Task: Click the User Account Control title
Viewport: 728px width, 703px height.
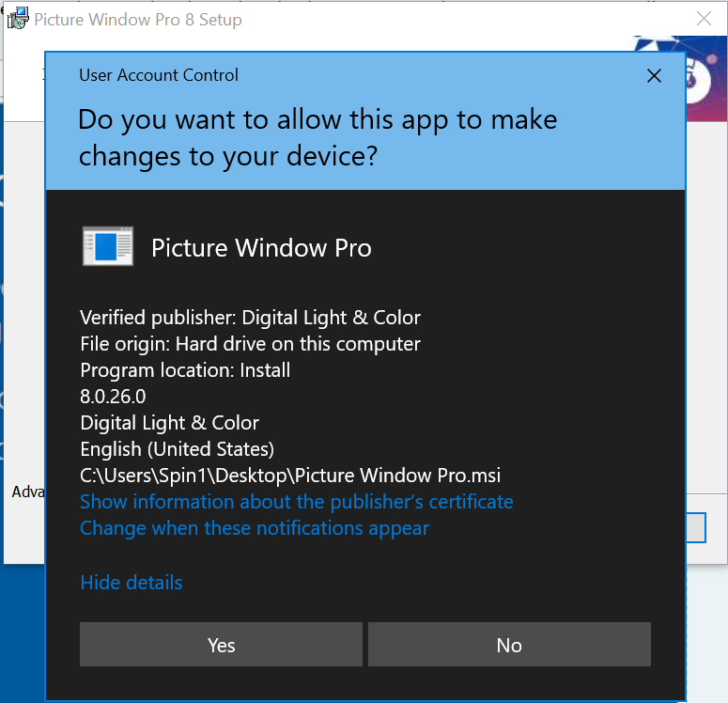Action: point(159,75)
